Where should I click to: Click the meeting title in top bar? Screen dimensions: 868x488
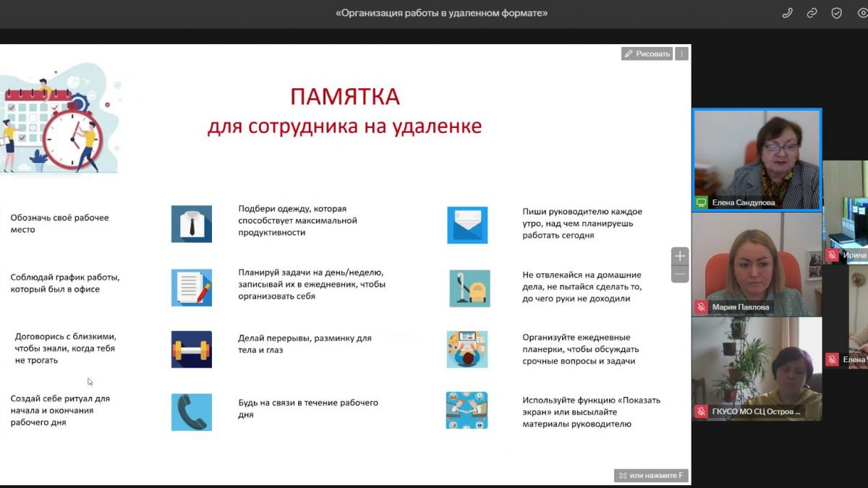[441, 13]
